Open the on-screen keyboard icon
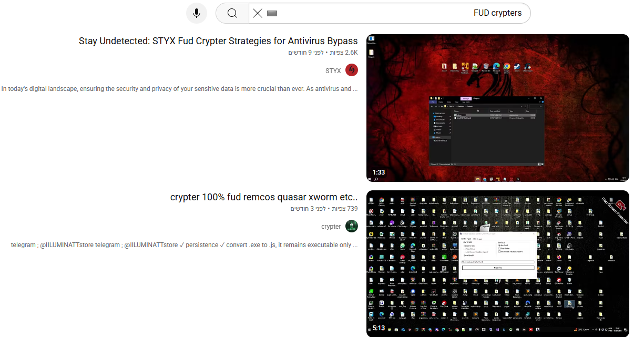644x337 pixels. (x=272, y=13)
